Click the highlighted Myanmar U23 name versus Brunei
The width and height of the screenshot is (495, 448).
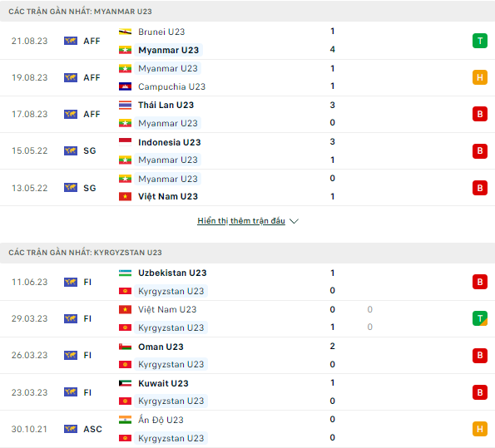169,50
